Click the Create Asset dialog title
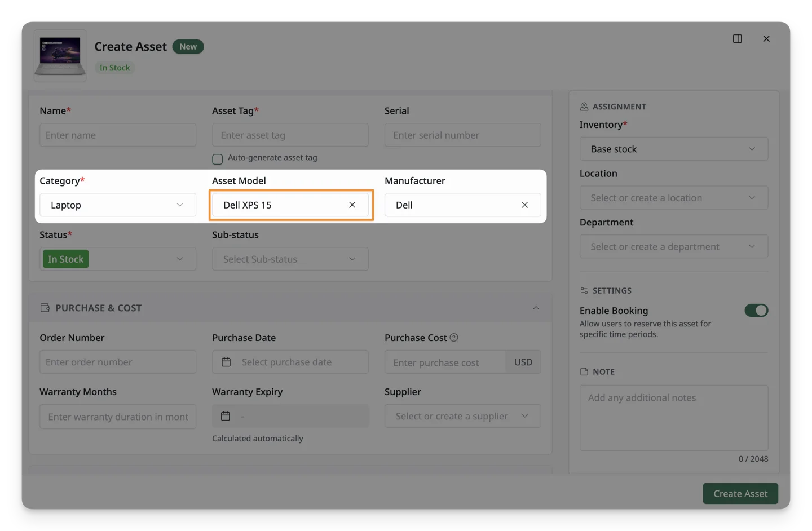The image size is (812, 531). coord(131,46)
